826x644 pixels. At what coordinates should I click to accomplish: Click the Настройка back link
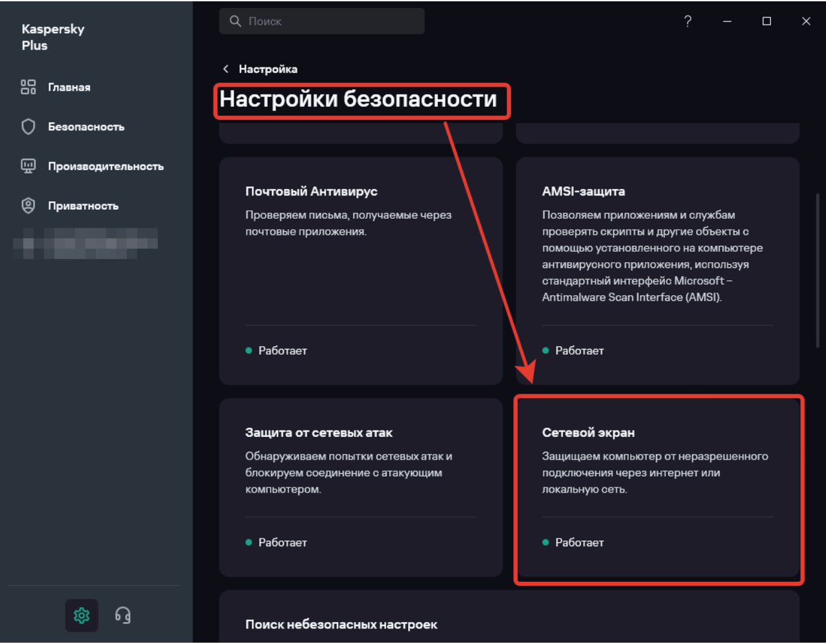click(x=268, y=69)
